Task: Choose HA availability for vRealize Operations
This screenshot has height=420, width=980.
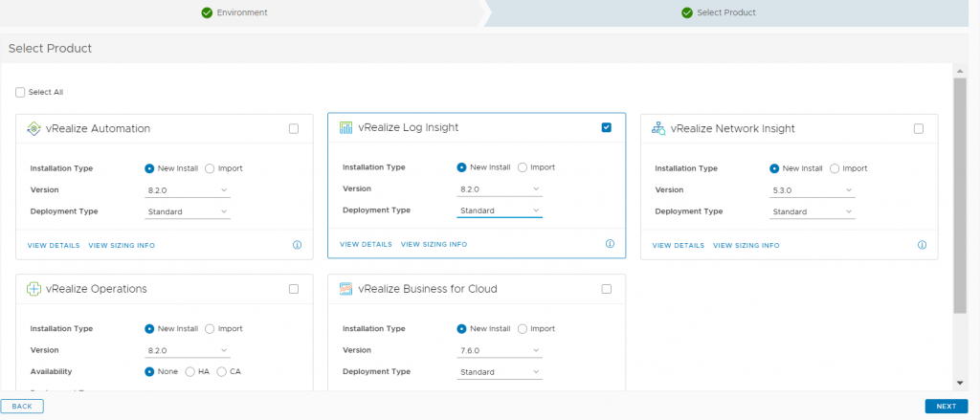Action: (190, 371)
